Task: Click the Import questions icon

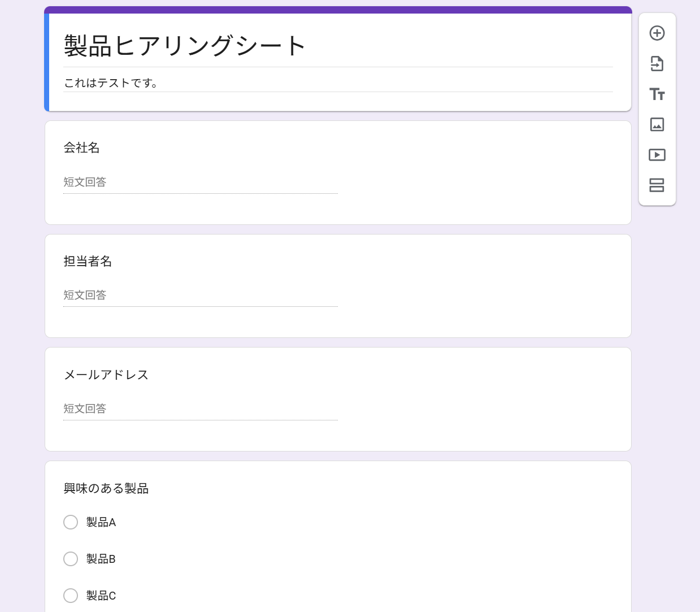Action: pos(657,64)
